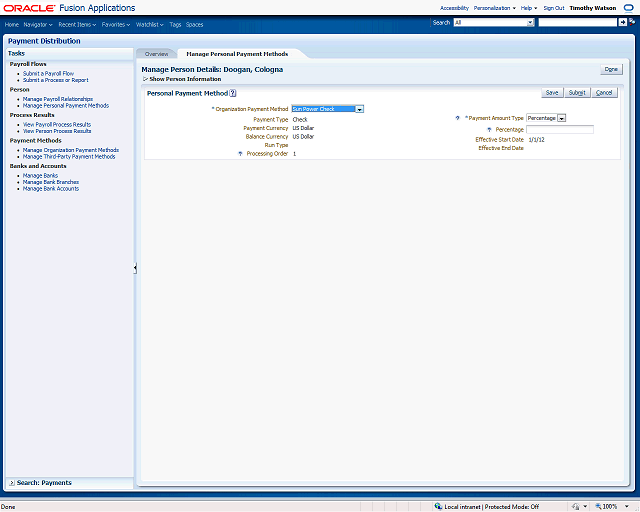Click the search go arrow icon
The image size is (640, 512).
622,22
